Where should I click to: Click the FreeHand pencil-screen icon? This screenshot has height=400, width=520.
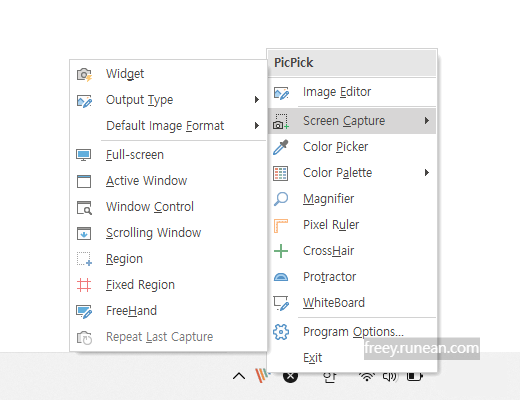[x=84, y=311]
